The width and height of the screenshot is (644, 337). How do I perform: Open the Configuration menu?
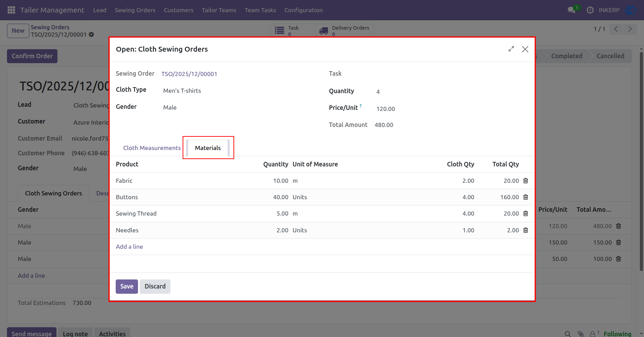click(x=304, y=10)
